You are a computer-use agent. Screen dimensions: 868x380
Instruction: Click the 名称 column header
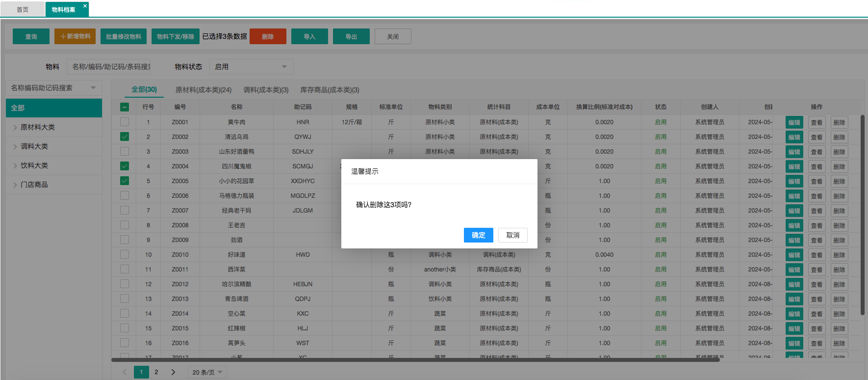coord(237,107)
